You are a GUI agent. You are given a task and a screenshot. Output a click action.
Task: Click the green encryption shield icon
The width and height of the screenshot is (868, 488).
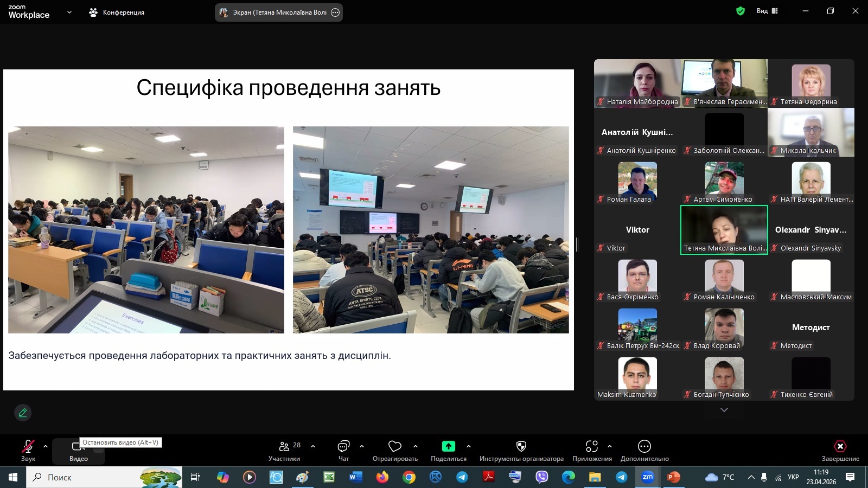(740, 11)
